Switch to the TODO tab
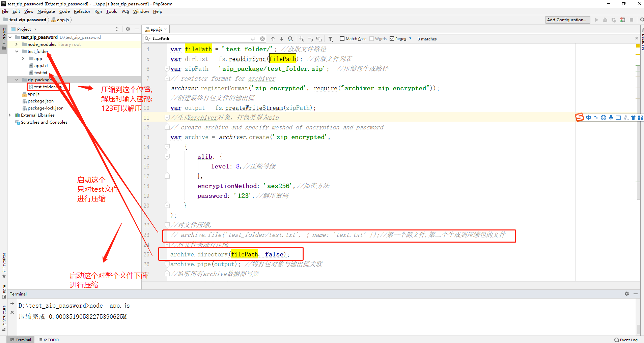644x343 pixels. point(50,340)
